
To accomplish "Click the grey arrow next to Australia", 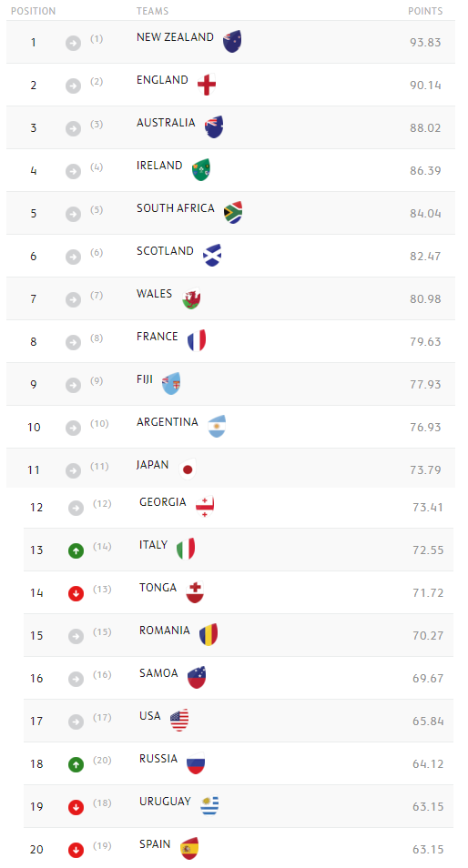I will coord(73,128).
